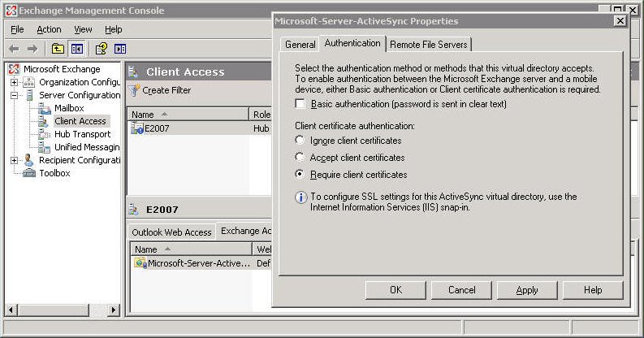This screenshot has width=644, height=338.
Task: Click the Role column header
Action: point(261,115)
